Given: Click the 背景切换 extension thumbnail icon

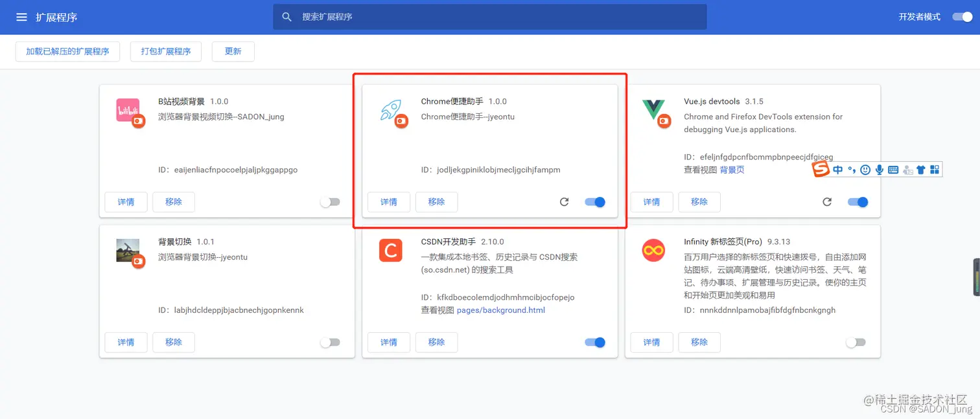Looking at the screenshot, I should click(128, 251).
